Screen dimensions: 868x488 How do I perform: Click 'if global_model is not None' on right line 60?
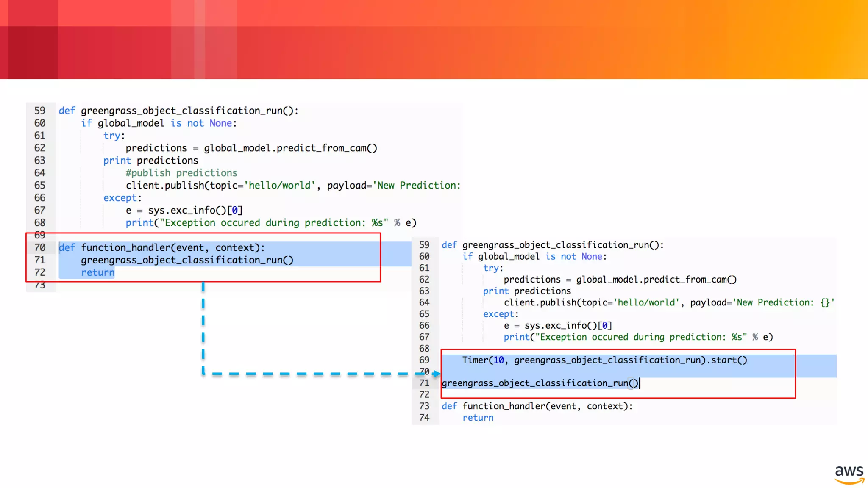point(534,256)
